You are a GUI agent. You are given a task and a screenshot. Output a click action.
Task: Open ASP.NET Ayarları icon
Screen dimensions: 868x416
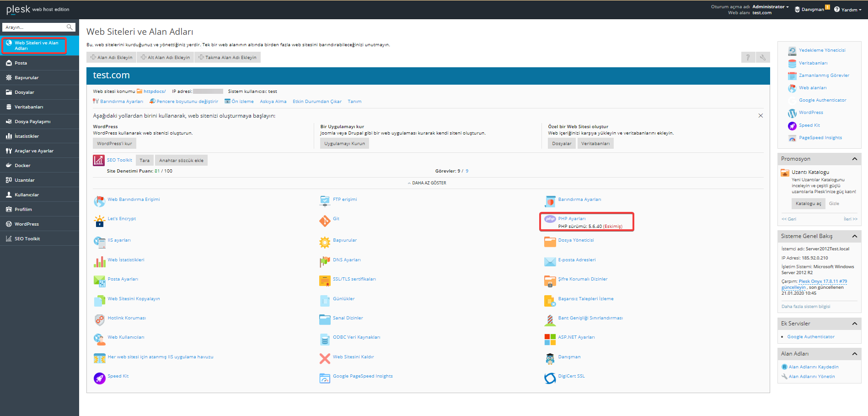pyautogui.click(x=550, y=339)
